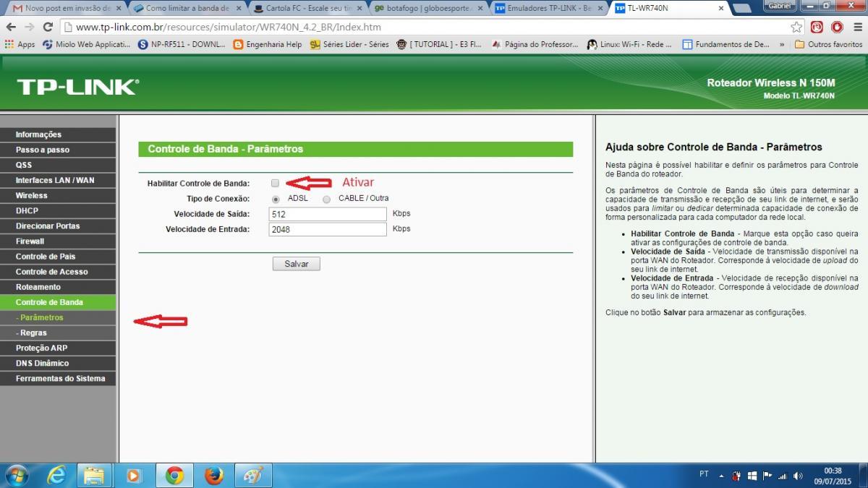Viewport: 868px width, 488px height.
Task: Bookmark page with the star icon
Action: (796, 27)
